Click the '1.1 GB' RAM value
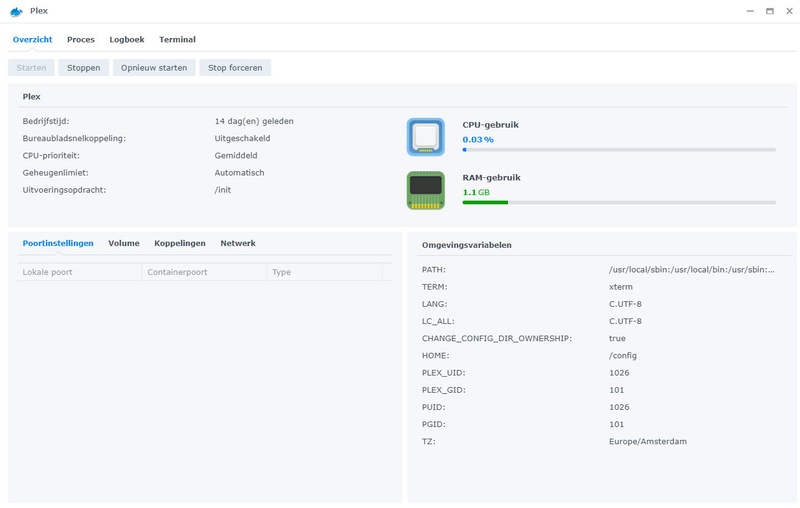800x508 pixels. click(x=476, y=192)
